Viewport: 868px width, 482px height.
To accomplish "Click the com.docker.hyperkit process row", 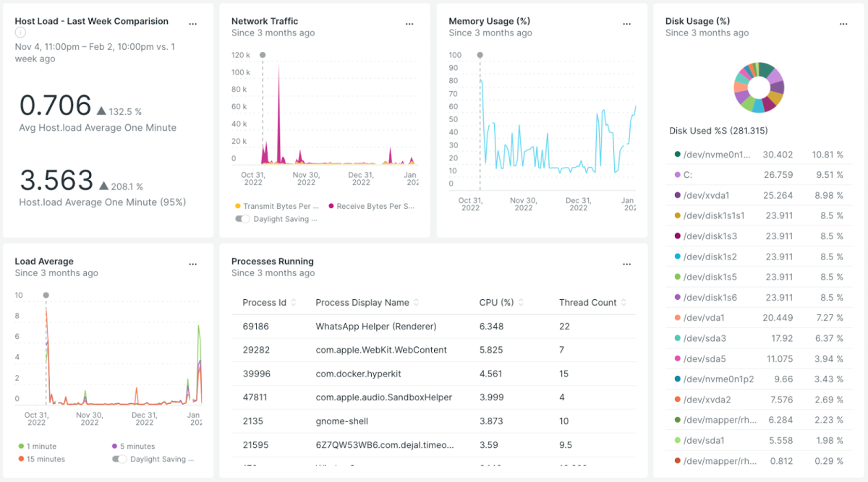I will (x=357, y=374).
